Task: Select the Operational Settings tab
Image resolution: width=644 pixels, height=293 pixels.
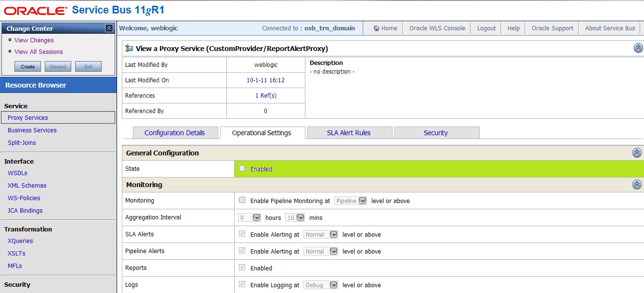Action: pyautogui.click(x=262, y=133)
